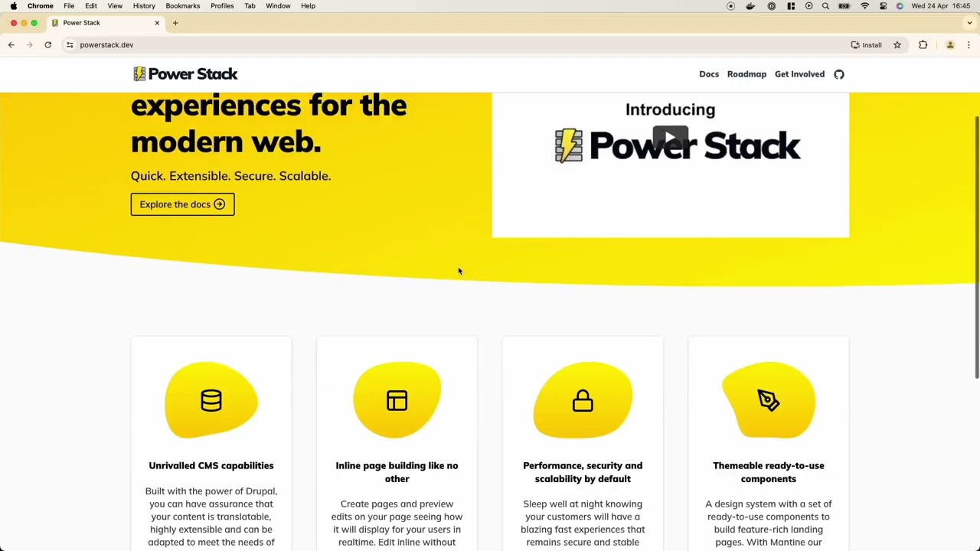This screenshot has width=980, height=551.
Task: Open the Profiles menu
Action: tap(222, 6)
